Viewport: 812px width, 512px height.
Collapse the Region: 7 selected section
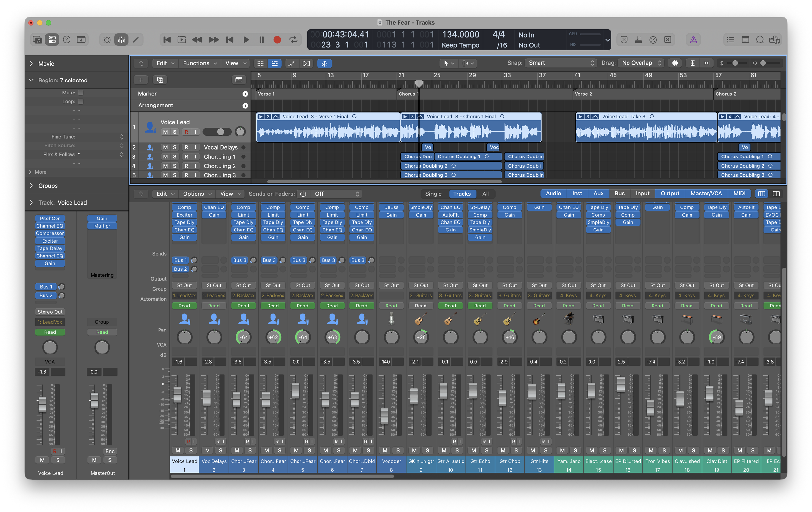[x=31, y=80]
